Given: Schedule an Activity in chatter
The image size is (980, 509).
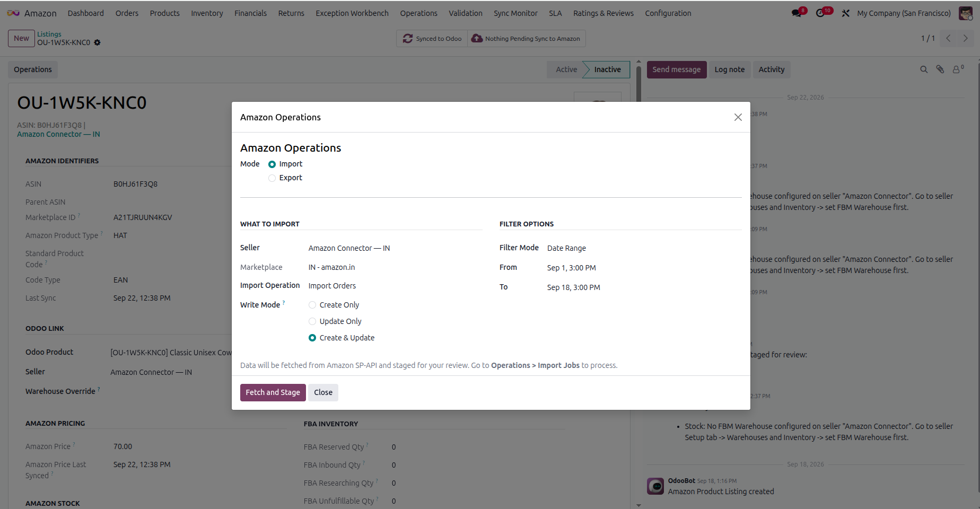Looking at the screenshot, I should tap(771, 69).
